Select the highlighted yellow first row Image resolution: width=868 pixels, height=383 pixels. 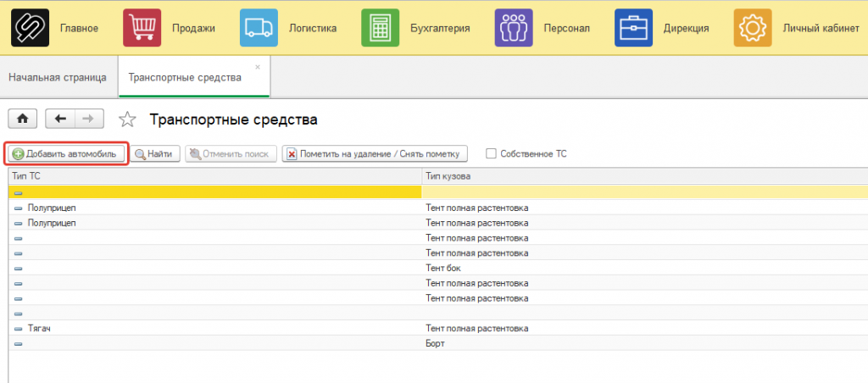point(438,192)
